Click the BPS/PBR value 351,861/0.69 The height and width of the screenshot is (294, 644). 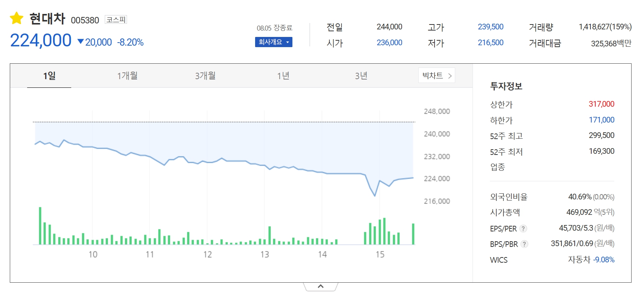[x=572, y=243]
